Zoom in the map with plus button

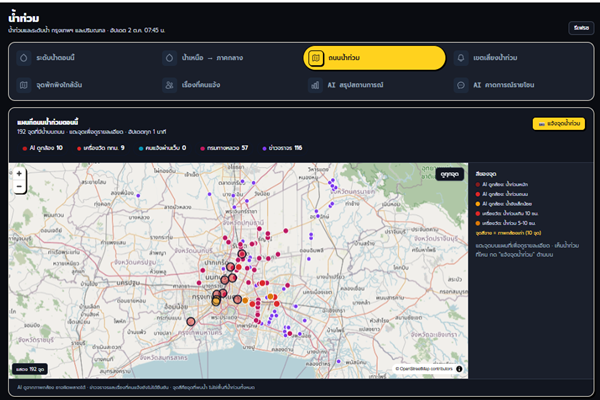[19, 173]
